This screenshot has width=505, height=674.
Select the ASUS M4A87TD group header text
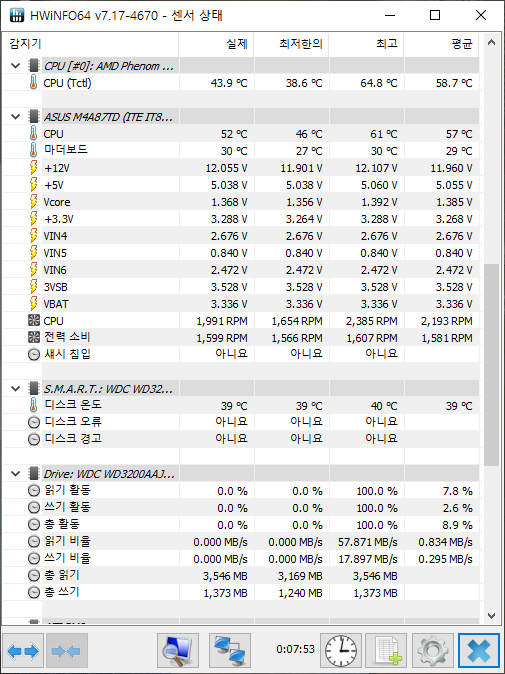[108, 117]
